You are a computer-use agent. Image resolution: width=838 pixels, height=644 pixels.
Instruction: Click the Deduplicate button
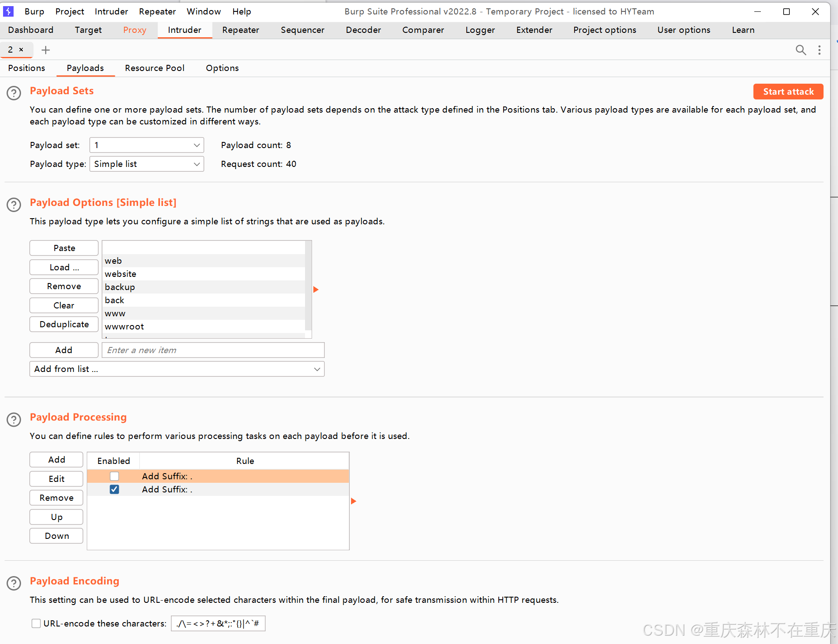64,324
